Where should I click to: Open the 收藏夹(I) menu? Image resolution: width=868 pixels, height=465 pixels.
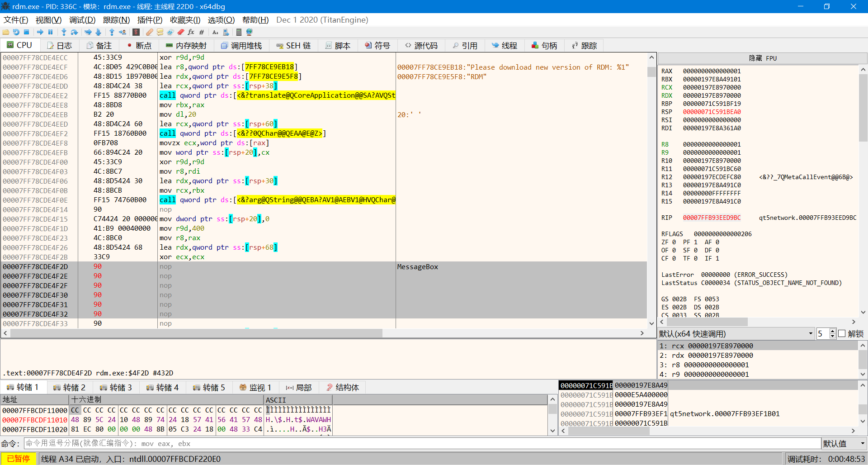click(x=185, y=20)
